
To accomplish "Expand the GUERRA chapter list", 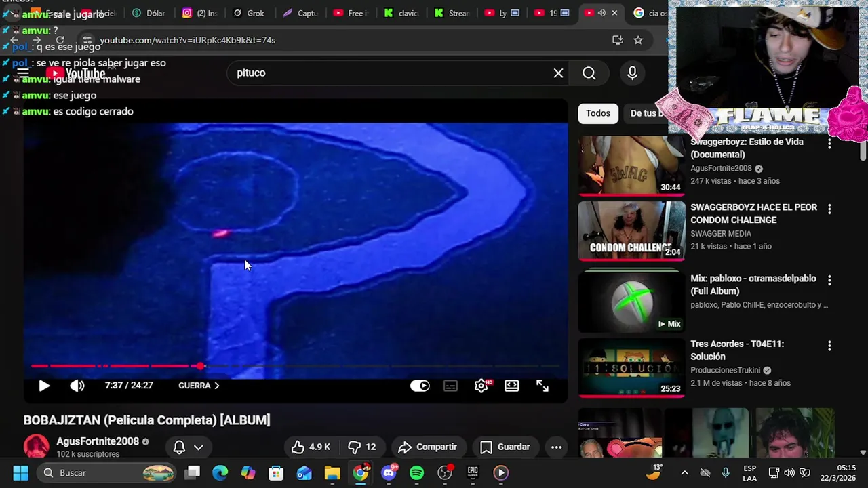I will click(199, 386).
